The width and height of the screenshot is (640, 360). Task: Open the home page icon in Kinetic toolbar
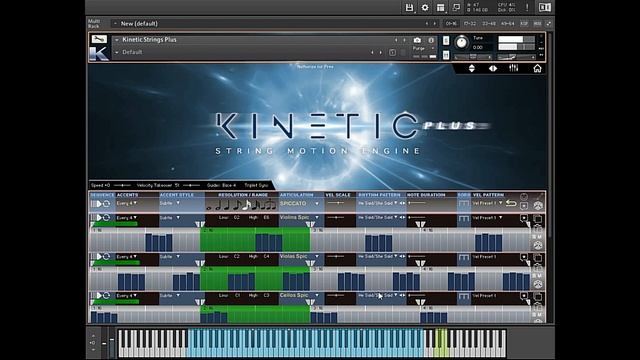[537, 69]
